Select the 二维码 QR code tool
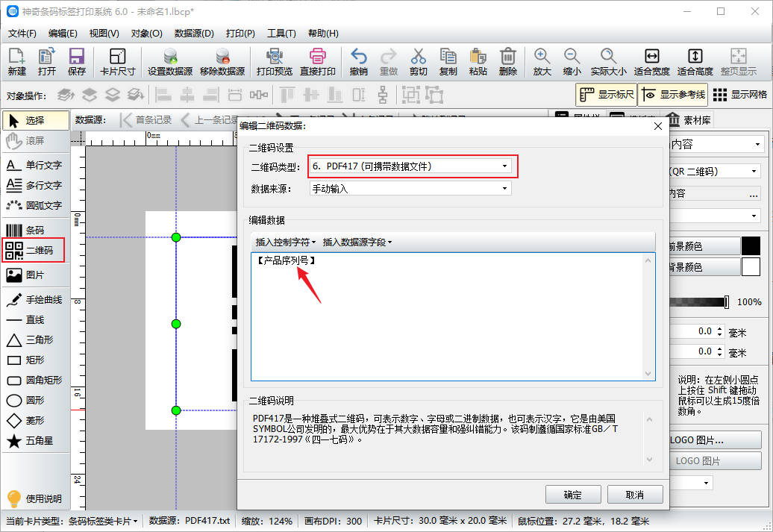Viewport: 773px width, 532px height. (34, 251)
